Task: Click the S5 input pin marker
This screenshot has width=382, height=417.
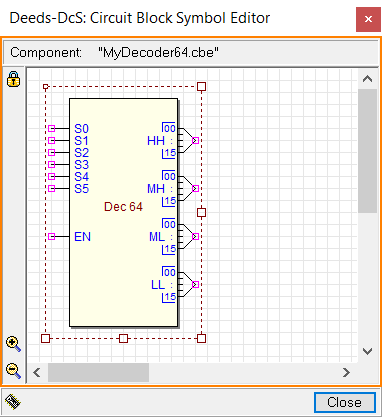Action: [x=52, y=188]
